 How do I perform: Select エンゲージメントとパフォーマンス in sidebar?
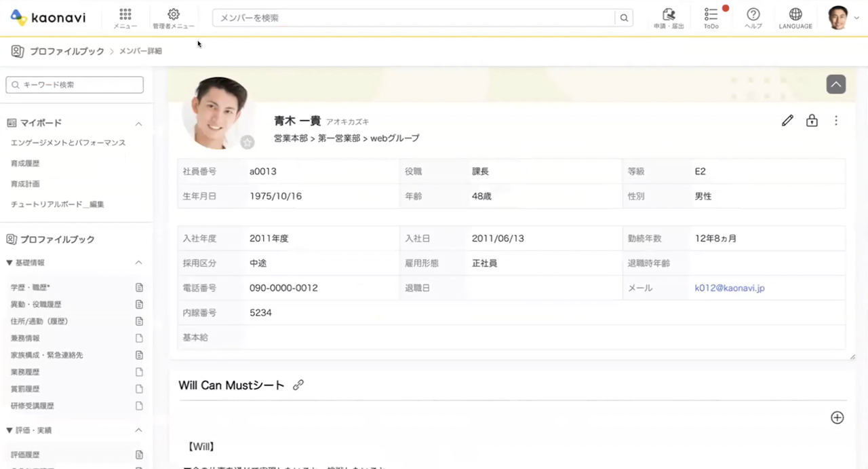click(x=68, y=143)
